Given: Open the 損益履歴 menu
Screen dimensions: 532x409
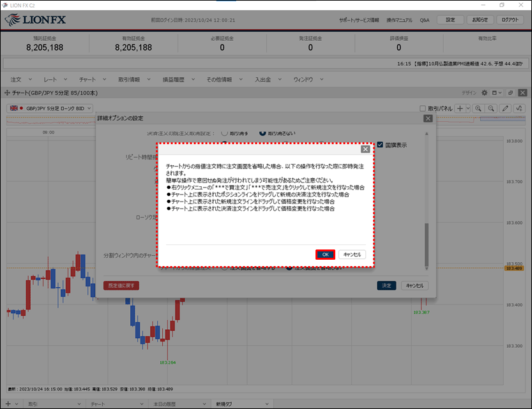Looking at the screenshot, I should click(178, 80).
